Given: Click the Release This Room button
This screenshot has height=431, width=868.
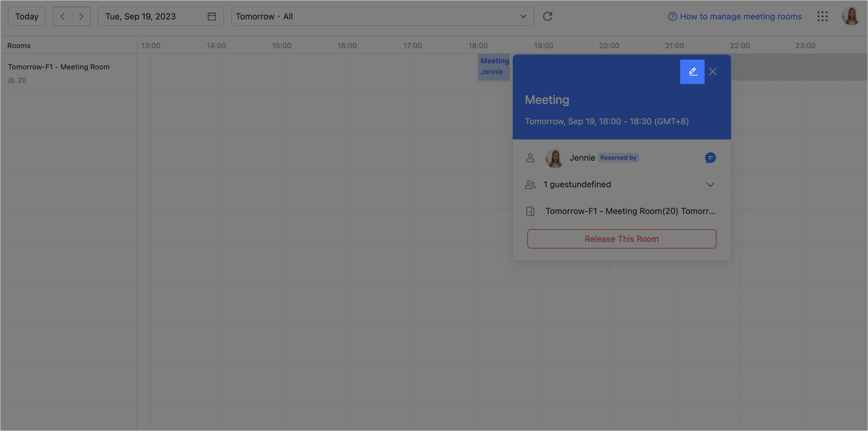Looking at the screenshot, I should 621,239.
